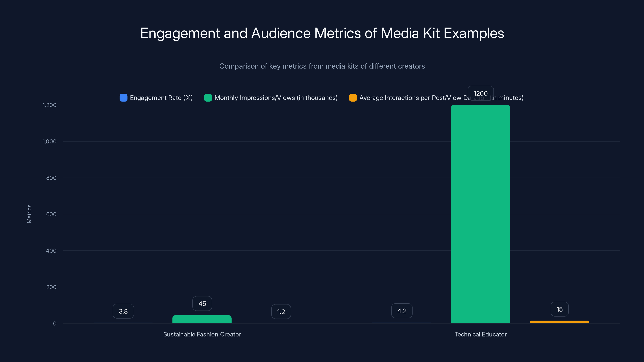Click the green 45 bar for Sustainable Fashion Creator
The height and width of the screenshot is (362, 644).
point(202,320)
